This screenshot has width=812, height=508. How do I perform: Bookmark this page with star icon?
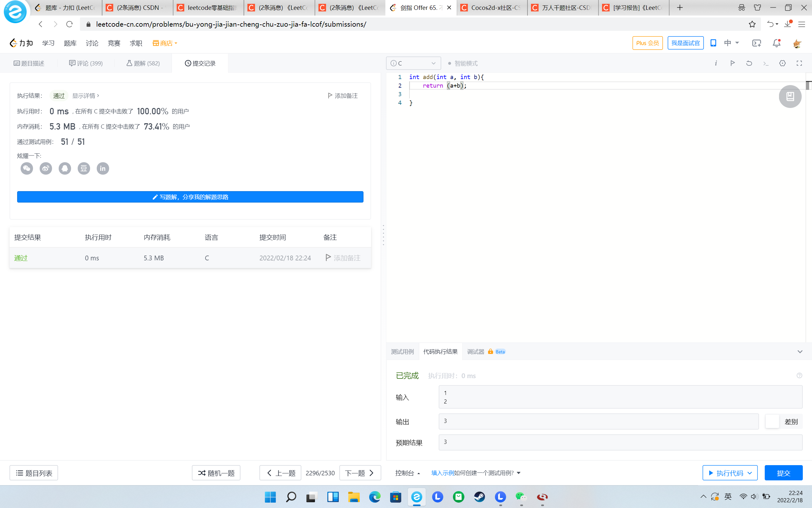point(752,24)
